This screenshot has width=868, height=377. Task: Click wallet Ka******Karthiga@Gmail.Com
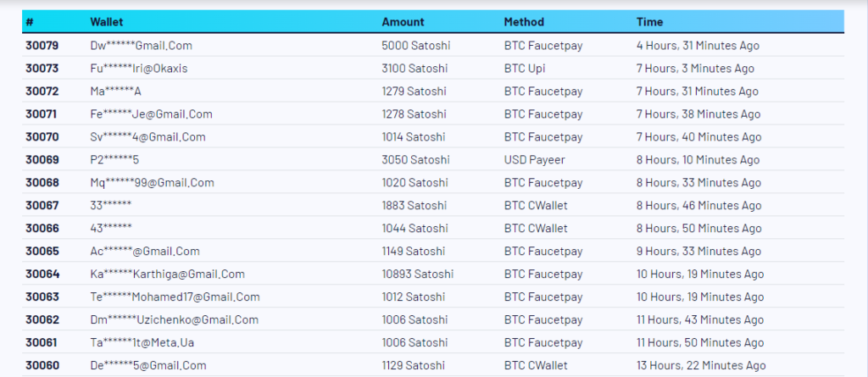(167, 274)
